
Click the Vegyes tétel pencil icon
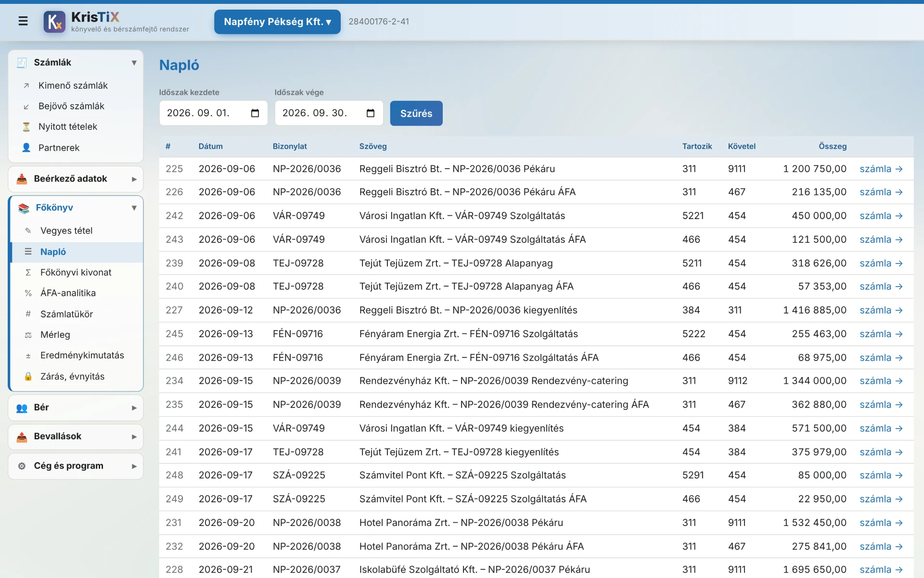(x=28, y=231)
